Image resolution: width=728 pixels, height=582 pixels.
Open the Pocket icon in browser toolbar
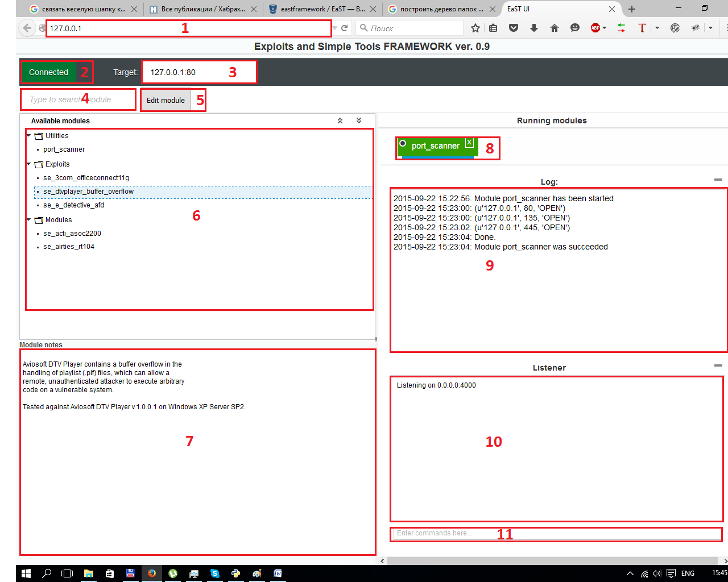click(x=514, y=28)
